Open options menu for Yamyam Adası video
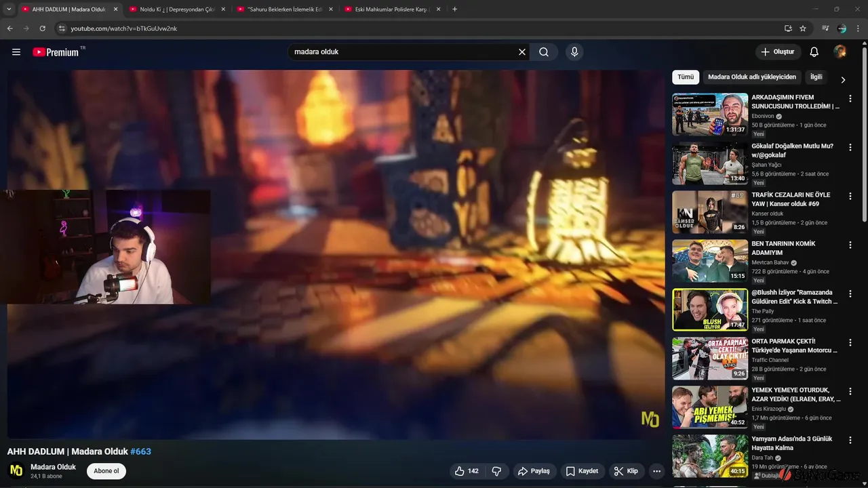Viewport: 868px width, 488px height. pos(850,441)
